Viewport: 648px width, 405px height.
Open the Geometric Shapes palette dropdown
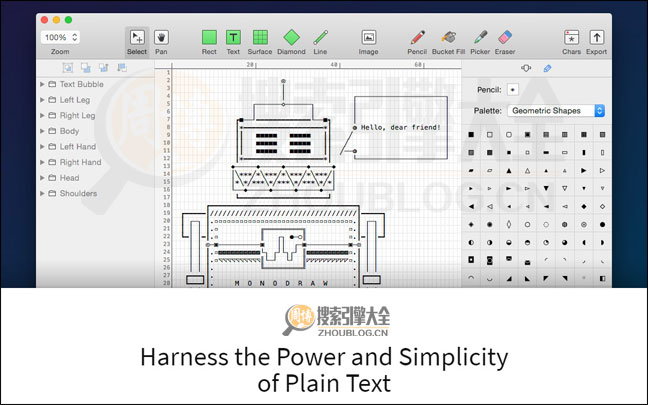coord(556,111)
